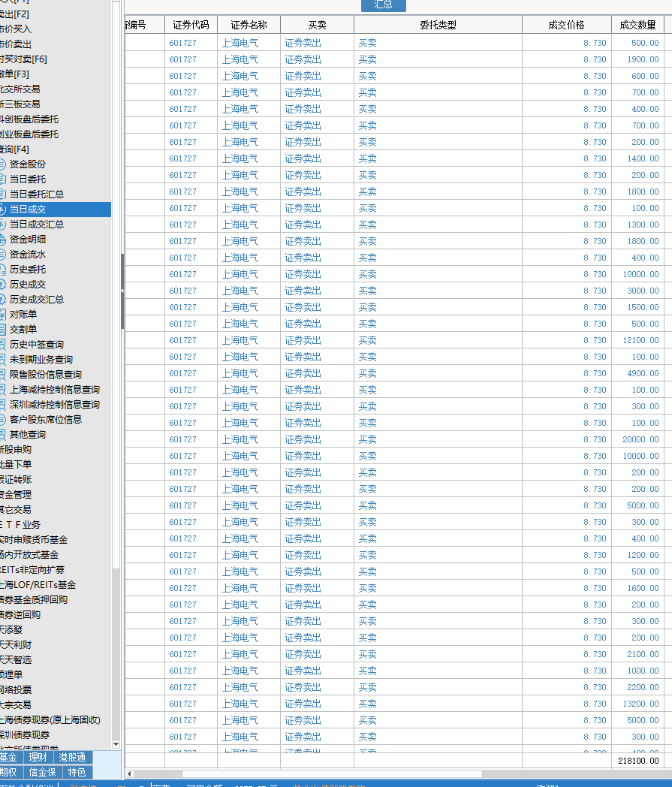Open 大宗交易 menu entry

pyautogui.click(x=15, y=705)
